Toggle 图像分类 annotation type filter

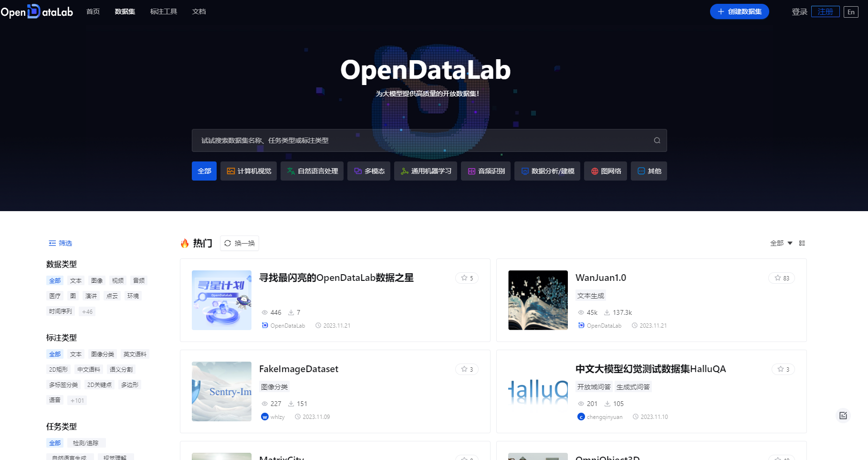click(103, 354)
